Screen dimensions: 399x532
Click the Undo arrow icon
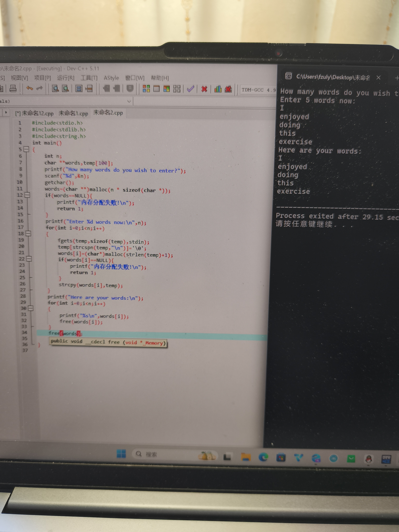[29, 88]
